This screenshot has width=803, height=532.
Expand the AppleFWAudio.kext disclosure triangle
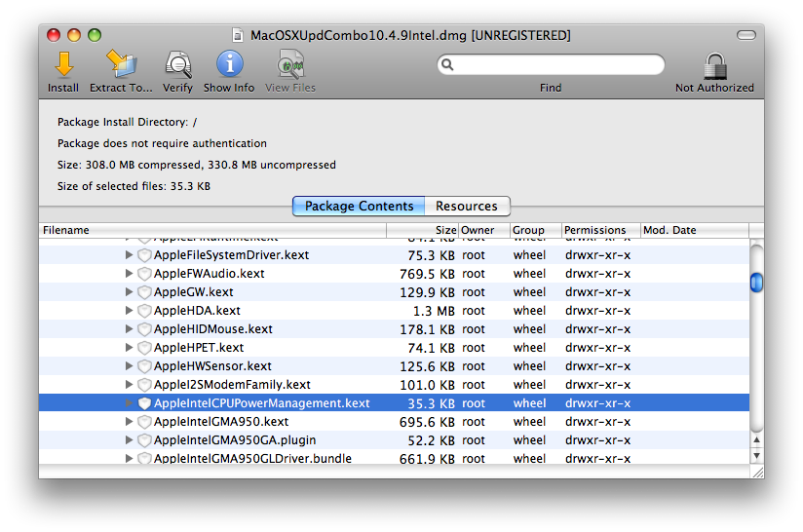tap(129, 274)
